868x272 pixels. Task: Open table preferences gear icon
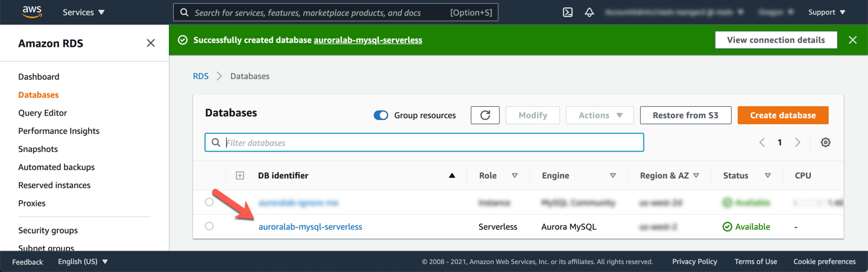coord(825,142)
